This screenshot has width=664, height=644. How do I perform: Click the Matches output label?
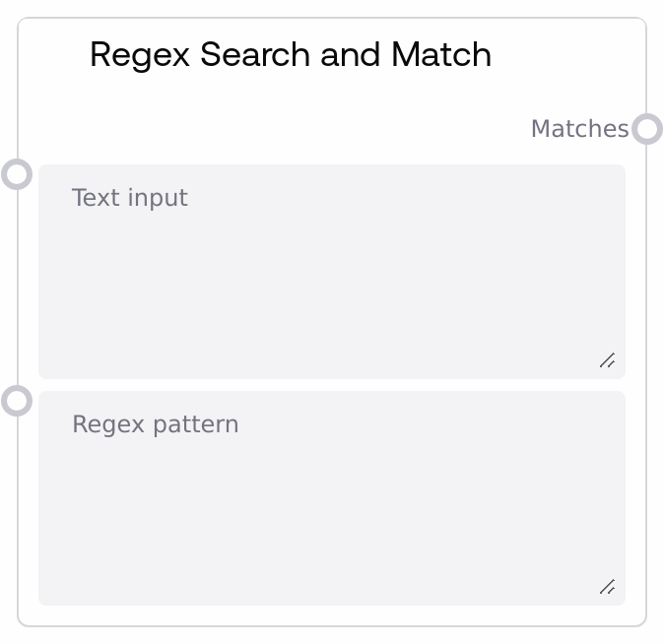pos(579,129)
